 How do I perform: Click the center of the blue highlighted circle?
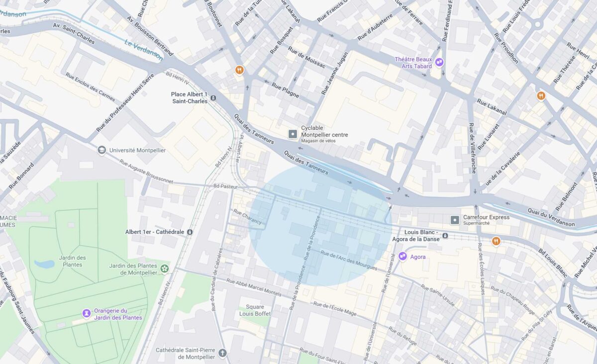coord(320,226)
